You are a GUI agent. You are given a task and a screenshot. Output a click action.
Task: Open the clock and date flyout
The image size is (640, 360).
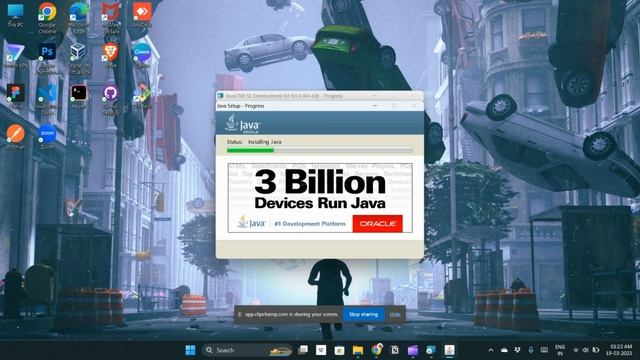click(x=619, y=350)
